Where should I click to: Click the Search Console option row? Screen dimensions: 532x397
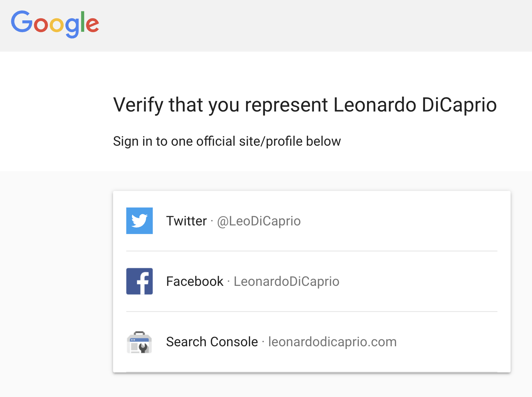(311, 342)
